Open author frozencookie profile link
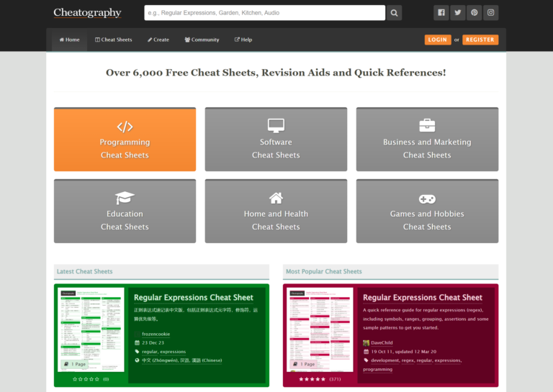Viewport: 553px width, 392px height. (156, 334)
